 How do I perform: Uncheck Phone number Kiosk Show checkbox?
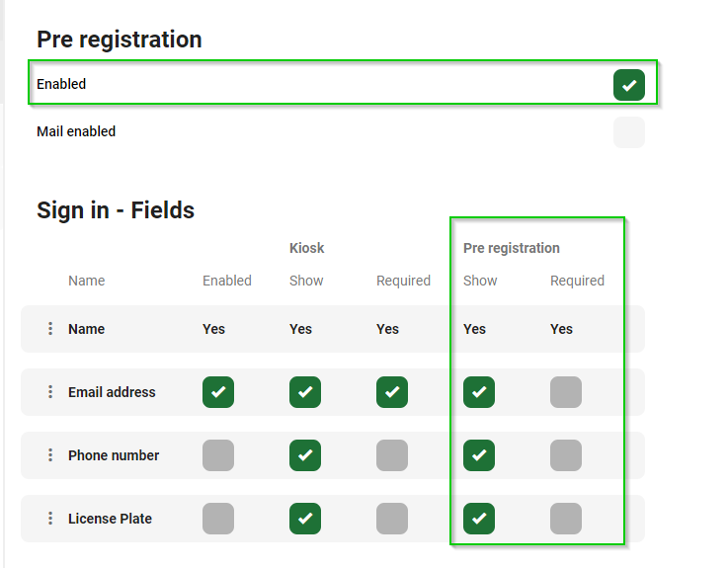pyautogui.click(x=305, y=455)
